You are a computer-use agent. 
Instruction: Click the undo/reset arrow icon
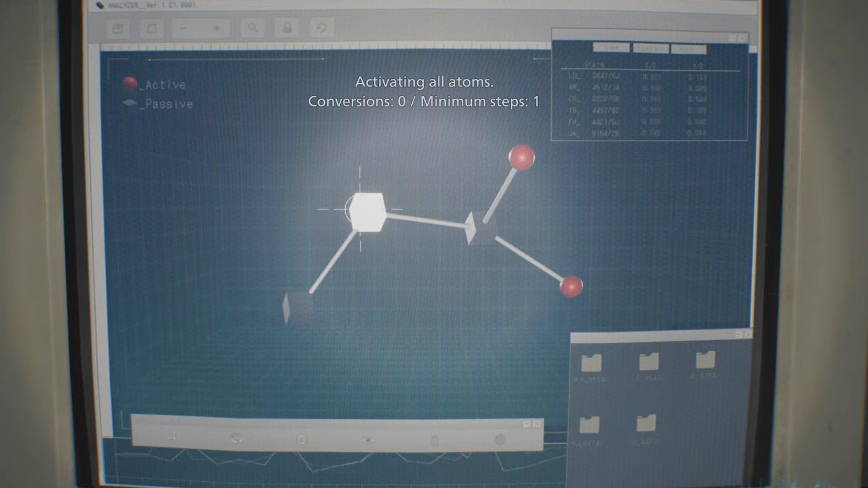pos(322,28)
